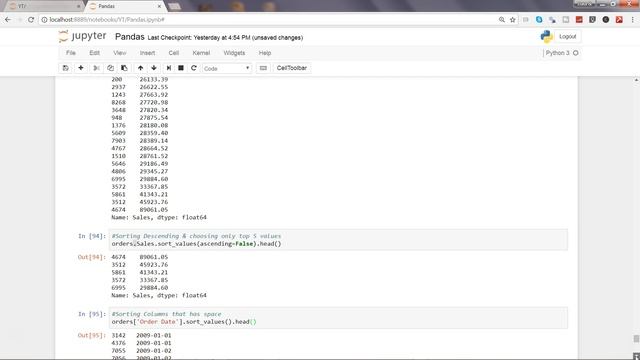
Task: Open the zoom magnifier in the address bar
Action: click(502, 20)
